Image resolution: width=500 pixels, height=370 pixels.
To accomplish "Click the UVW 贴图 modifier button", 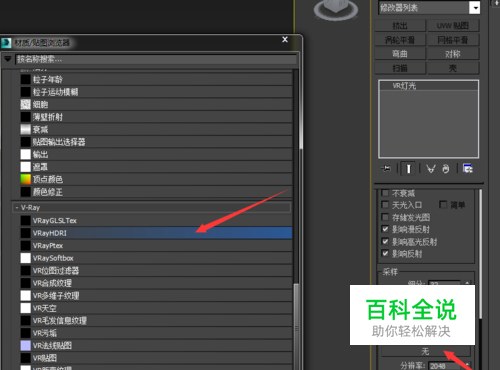I will pos(453,26).
